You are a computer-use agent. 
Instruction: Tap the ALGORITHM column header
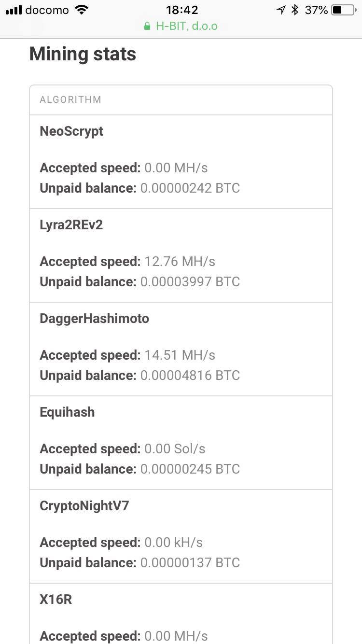(70, 99)
